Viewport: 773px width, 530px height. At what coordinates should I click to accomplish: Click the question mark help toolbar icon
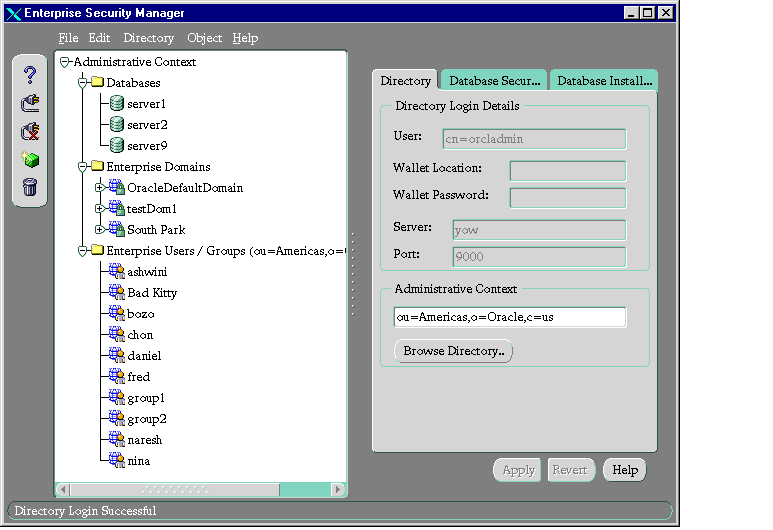pos(30,74)
